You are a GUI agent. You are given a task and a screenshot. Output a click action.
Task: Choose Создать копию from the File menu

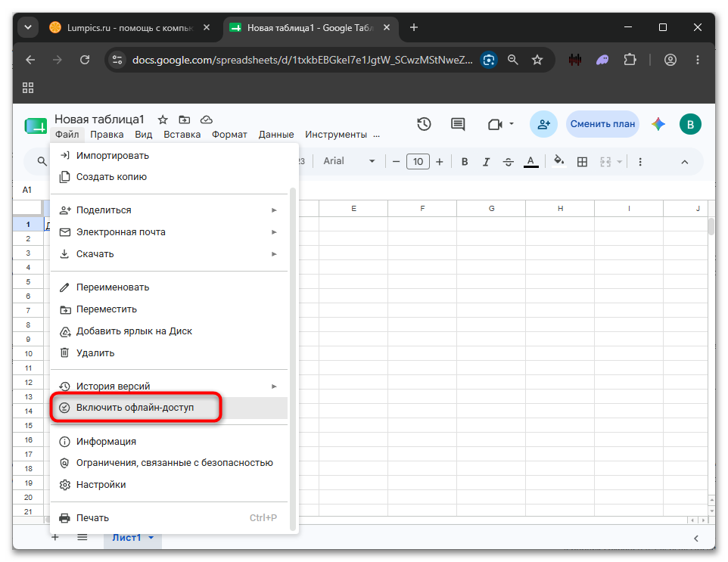click(169, 177)
